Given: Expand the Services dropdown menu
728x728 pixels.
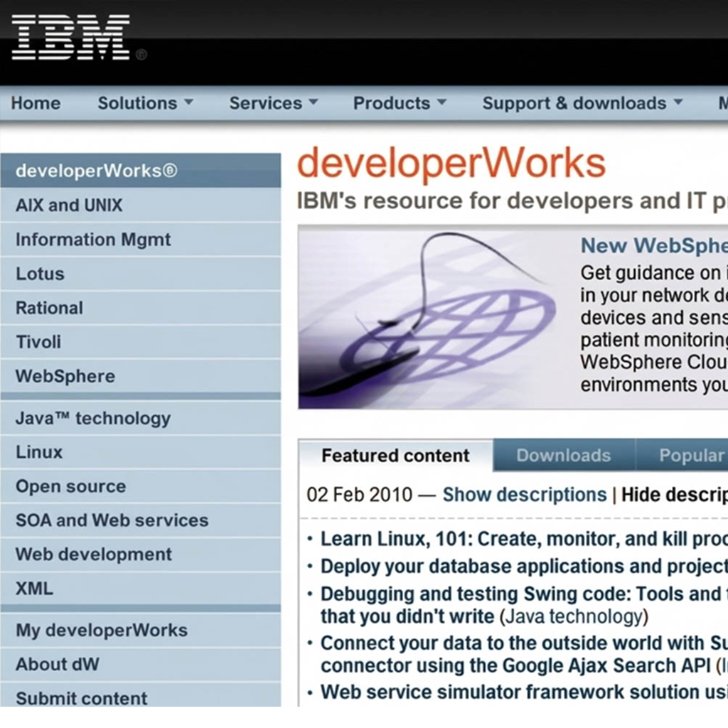Looking at the screenshot, I should 272,103.
